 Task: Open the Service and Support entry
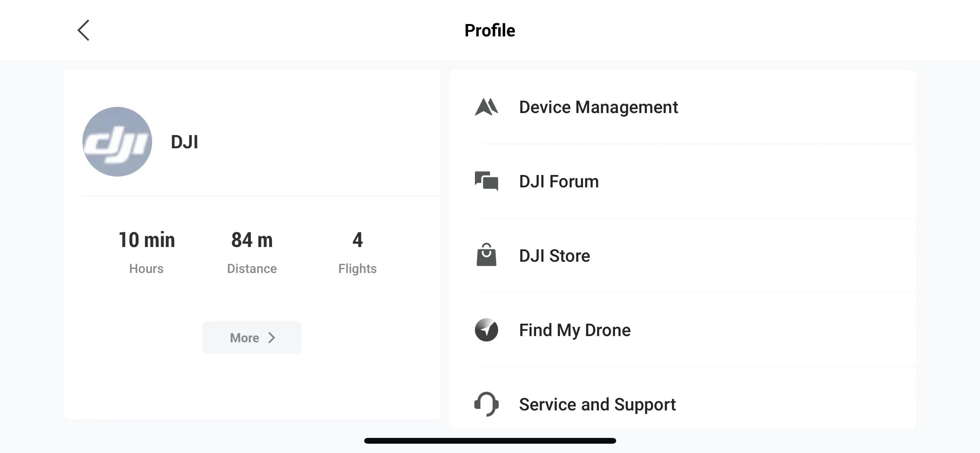point(597,404)
